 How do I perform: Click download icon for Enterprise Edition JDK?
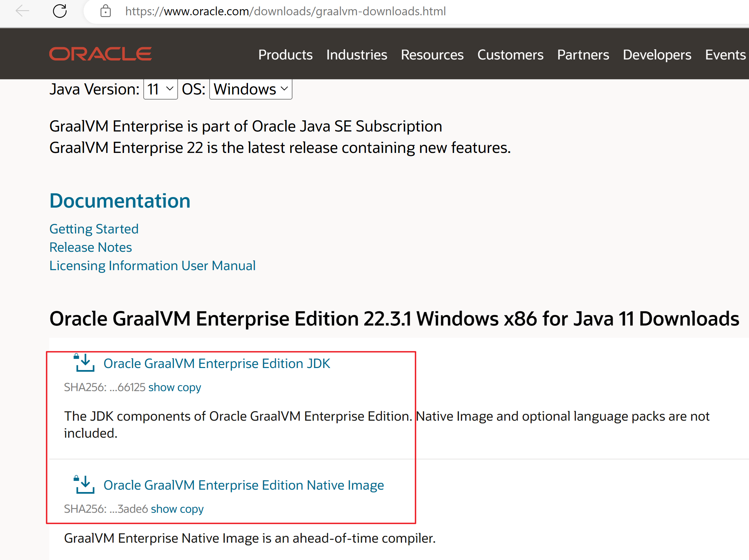84,363
